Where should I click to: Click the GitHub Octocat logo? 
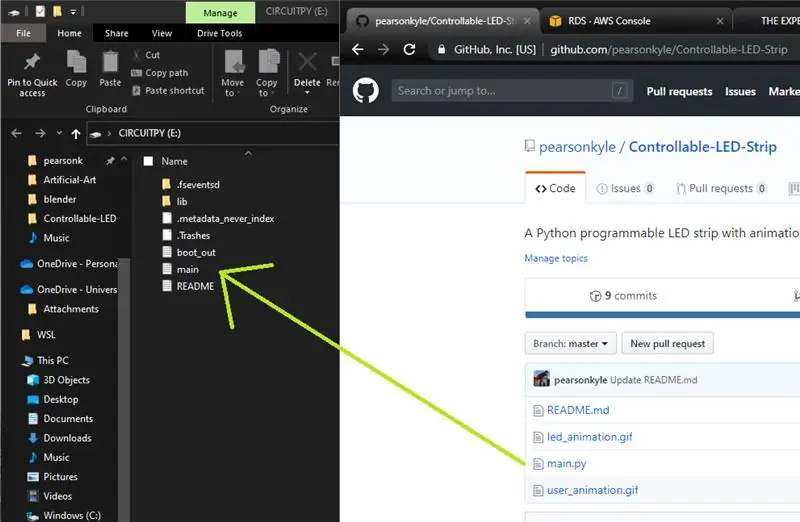tap(365, 91)
